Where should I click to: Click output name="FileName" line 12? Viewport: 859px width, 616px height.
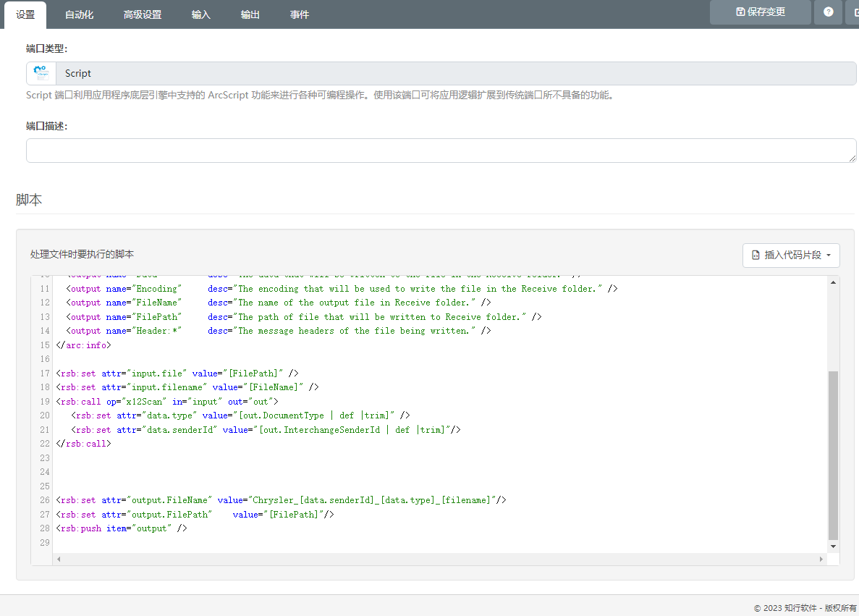[279, 303]
